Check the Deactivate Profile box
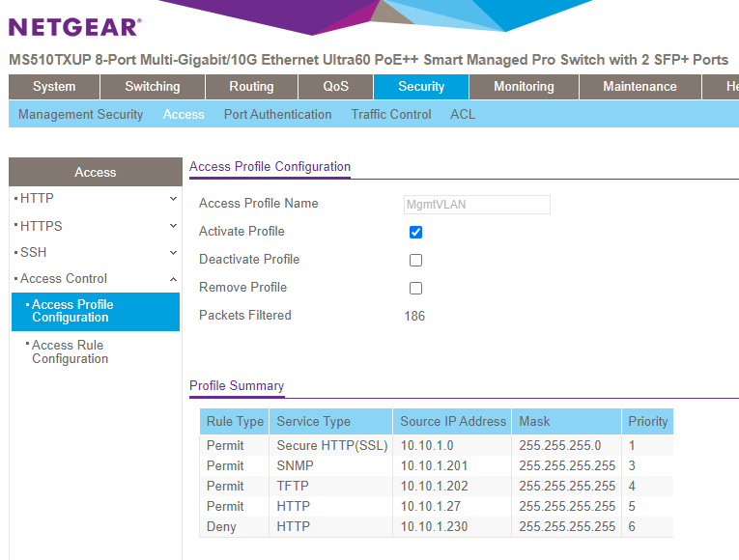The image size is (739, 560). tap(415, 260)
